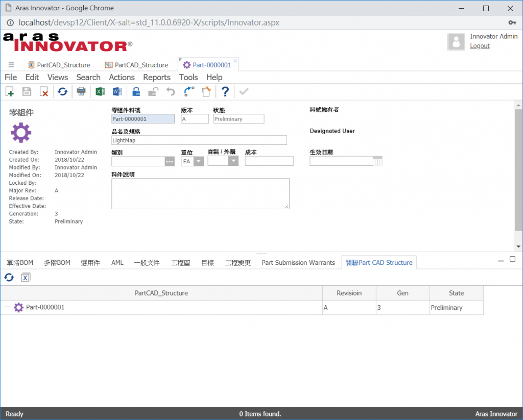Click the Lock item toolbar icon

pyautogui.click(x=136, y=91)
